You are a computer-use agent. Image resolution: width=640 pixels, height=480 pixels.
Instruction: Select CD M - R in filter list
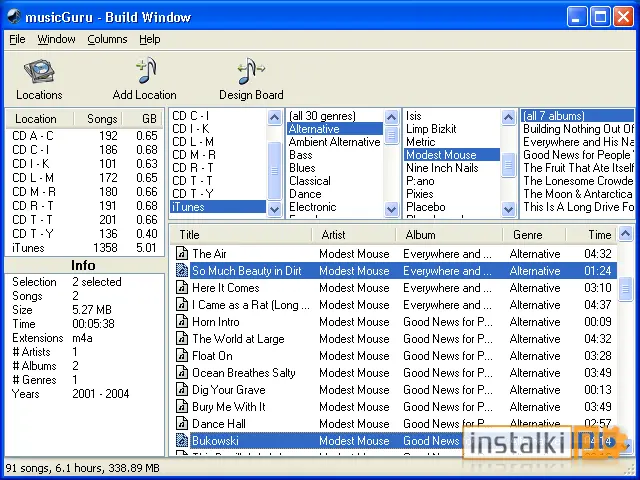coord(218,155)
